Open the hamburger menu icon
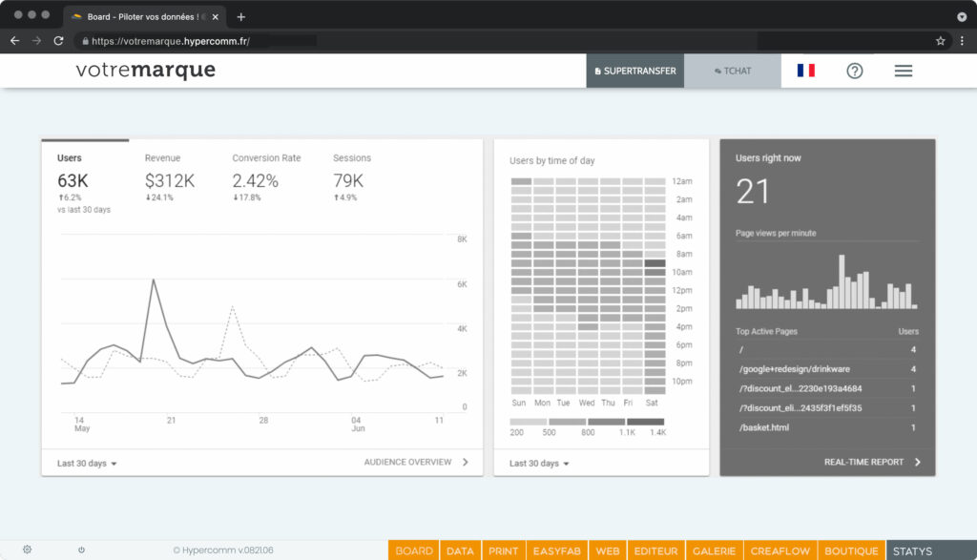 (903, 71)
